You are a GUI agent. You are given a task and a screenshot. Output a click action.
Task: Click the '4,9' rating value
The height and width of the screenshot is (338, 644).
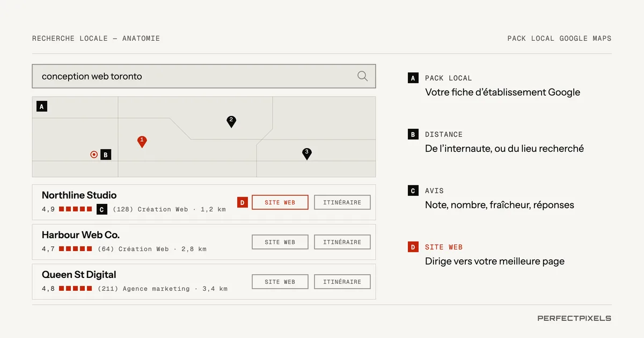[48, 209]
